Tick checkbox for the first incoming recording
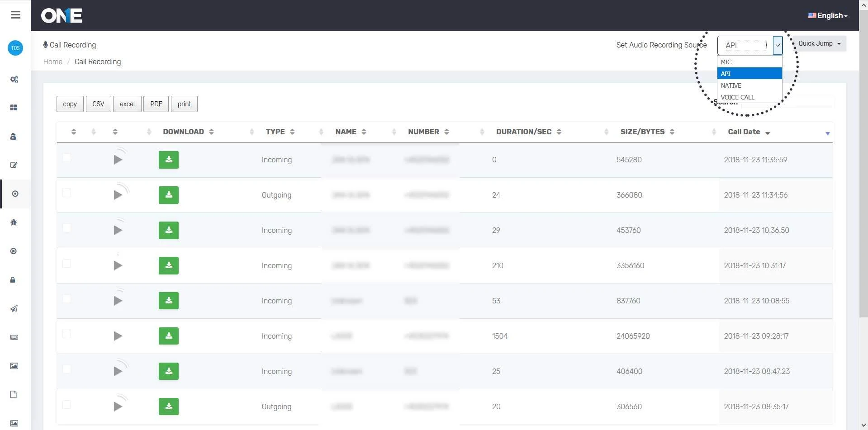Viewport: 868px width, 430px height. (x=67, y=158)
